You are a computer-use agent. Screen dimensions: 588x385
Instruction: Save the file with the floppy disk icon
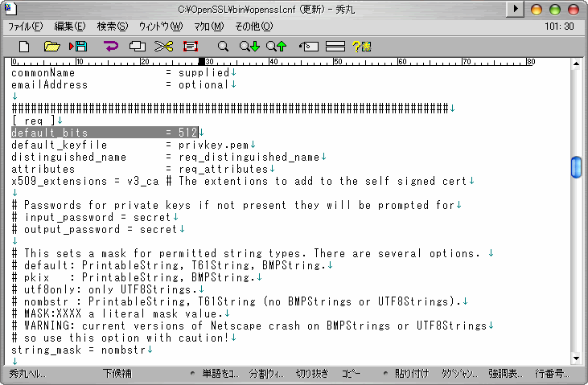(x=78, y=47)
